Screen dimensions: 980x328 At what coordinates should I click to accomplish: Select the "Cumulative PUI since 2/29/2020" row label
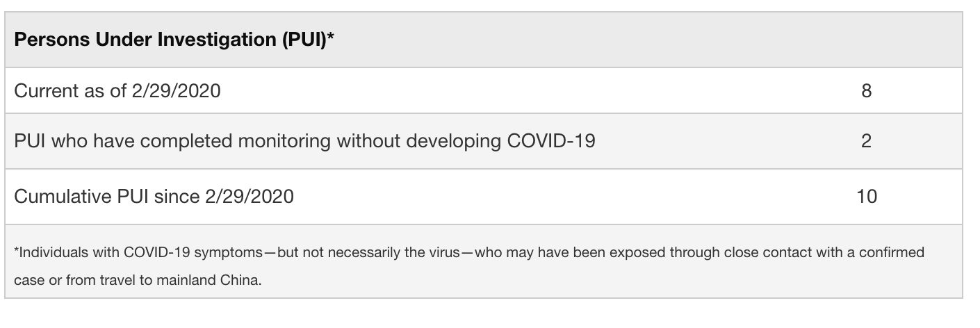[154, 197]
